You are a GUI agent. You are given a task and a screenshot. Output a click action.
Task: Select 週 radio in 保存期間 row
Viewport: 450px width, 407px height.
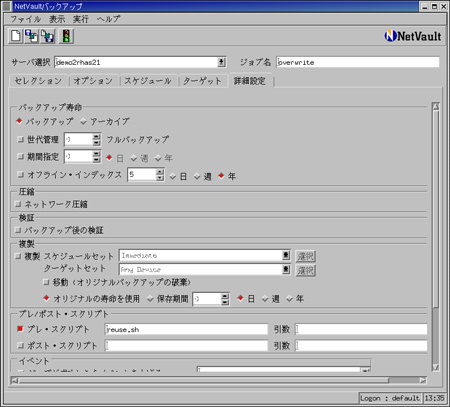[x=265, y=299]
